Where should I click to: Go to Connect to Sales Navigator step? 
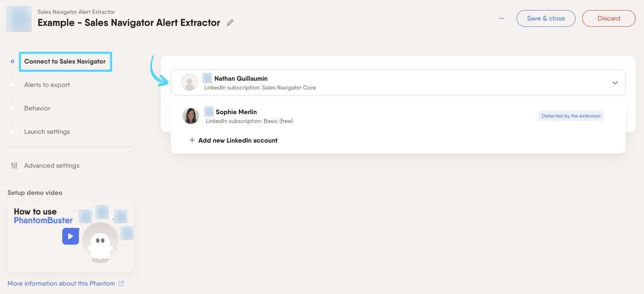tap(65, 61)
